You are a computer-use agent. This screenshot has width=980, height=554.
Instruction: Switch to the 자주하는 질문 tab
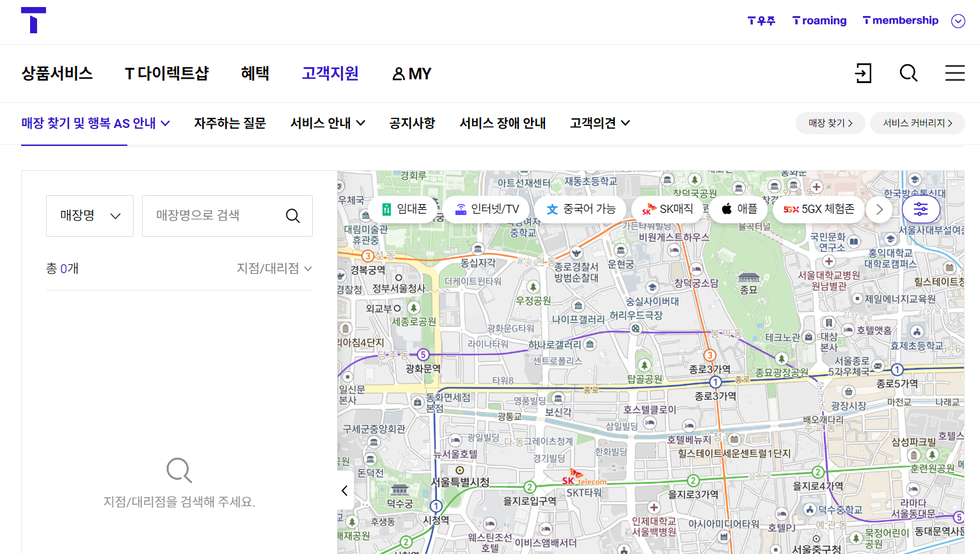point(229,123)
